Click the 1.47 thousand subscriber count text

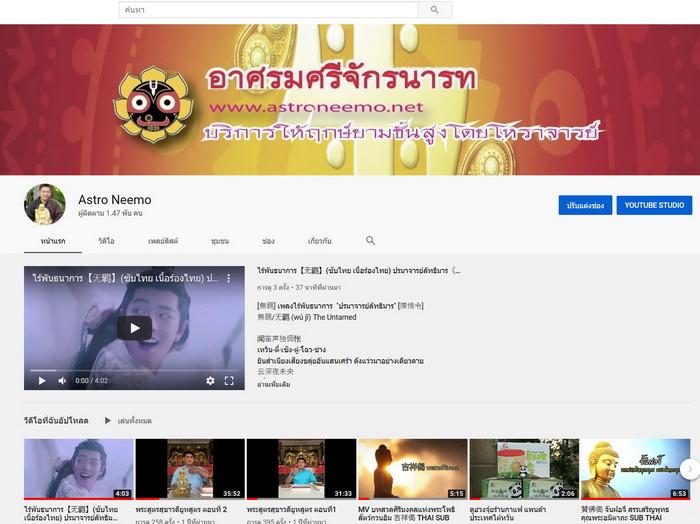click(x=110, y=213)
